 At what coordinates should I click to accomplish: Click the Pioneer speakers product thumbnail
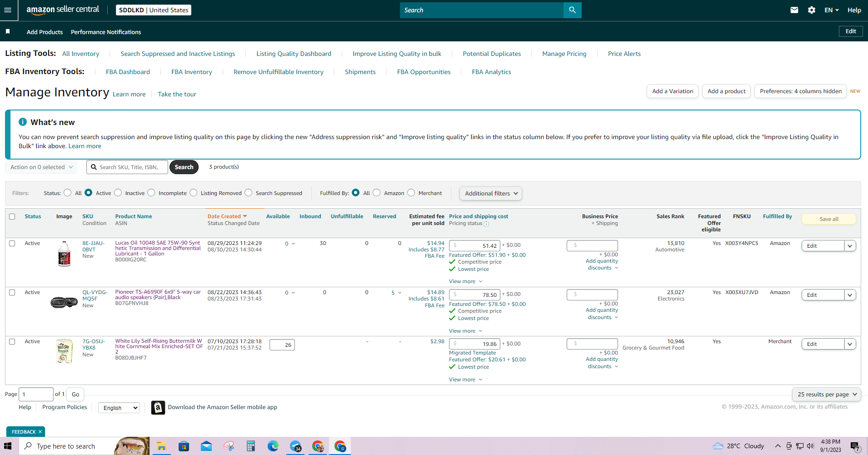(64, 302)
